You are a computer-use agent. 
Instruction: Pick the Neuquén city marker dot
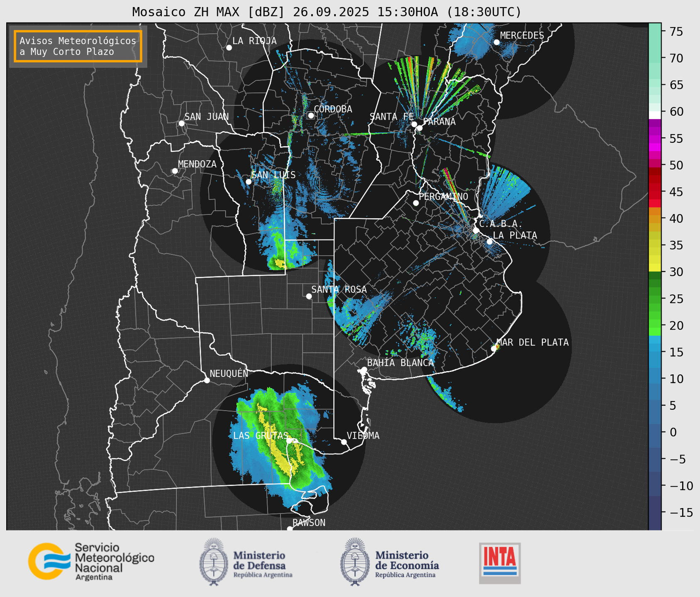tap(207, 380)
